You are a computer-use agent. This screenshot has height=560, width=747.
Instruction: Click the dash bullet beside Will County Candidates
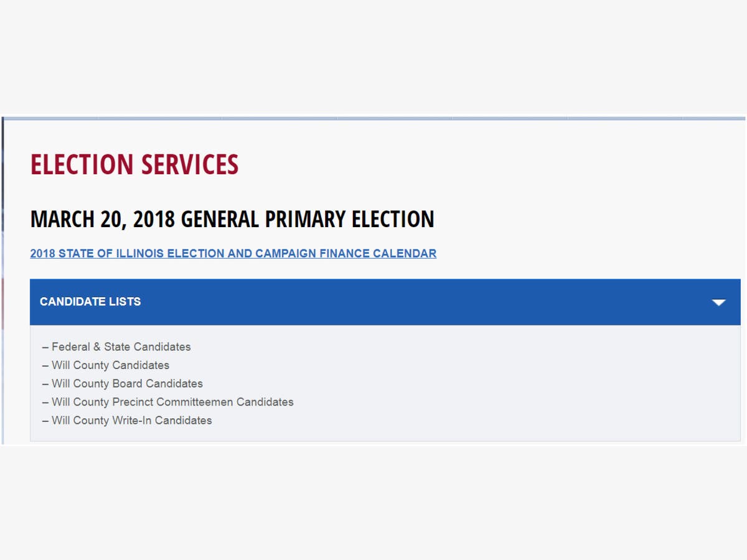tap(45, 365)
